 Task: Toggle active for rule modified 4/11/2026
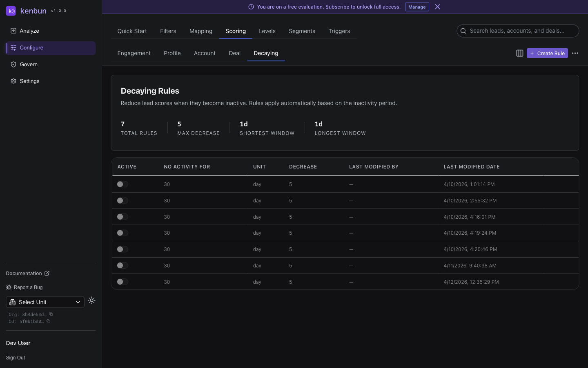122,266
